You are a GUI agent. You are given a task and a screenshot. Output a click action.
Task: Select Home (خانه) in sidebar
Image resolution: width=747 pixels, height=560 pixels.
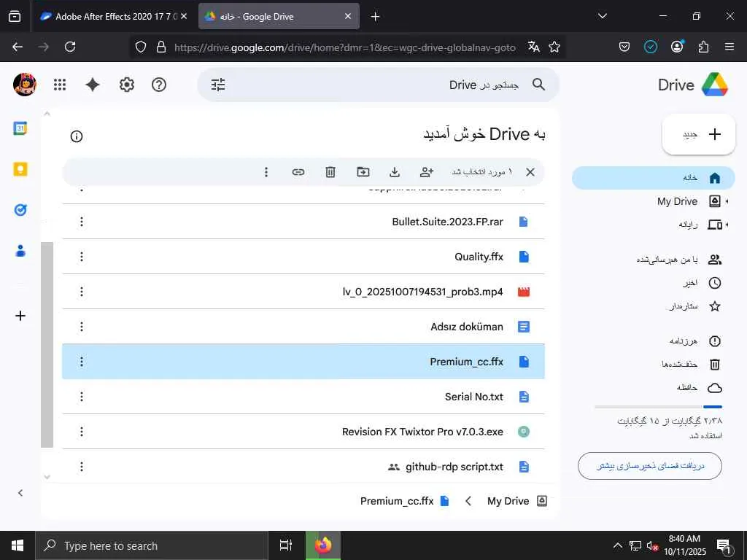coord(653,178)
